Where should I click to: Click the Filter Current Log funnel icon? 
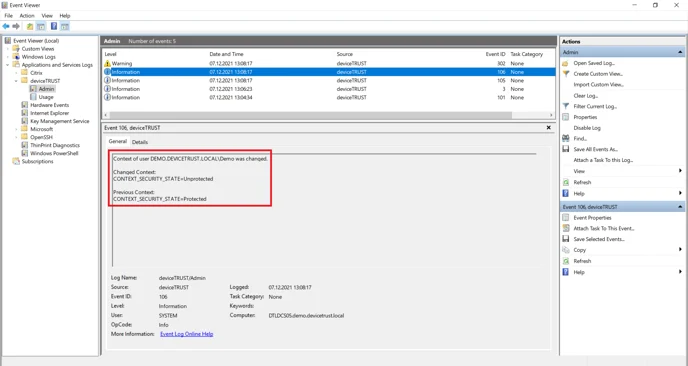(566, 106)
